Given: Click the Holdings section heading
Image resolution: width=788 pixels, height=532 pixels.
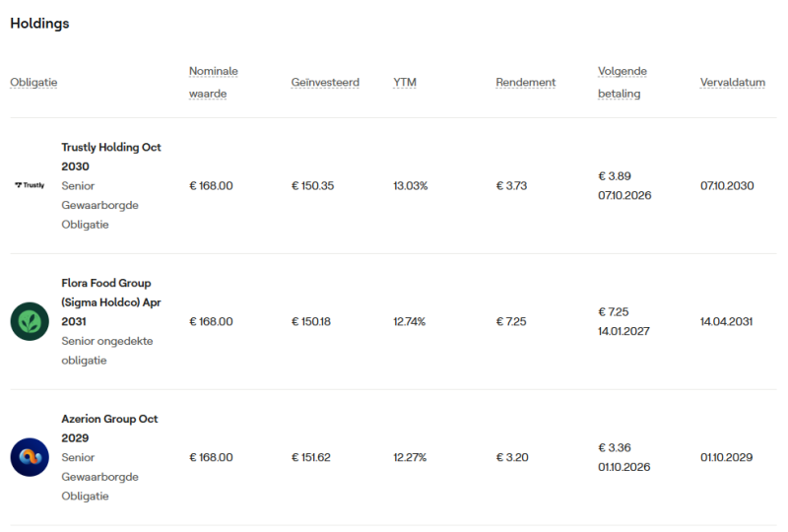Looking at the screenshot, I should click(39, 23).
